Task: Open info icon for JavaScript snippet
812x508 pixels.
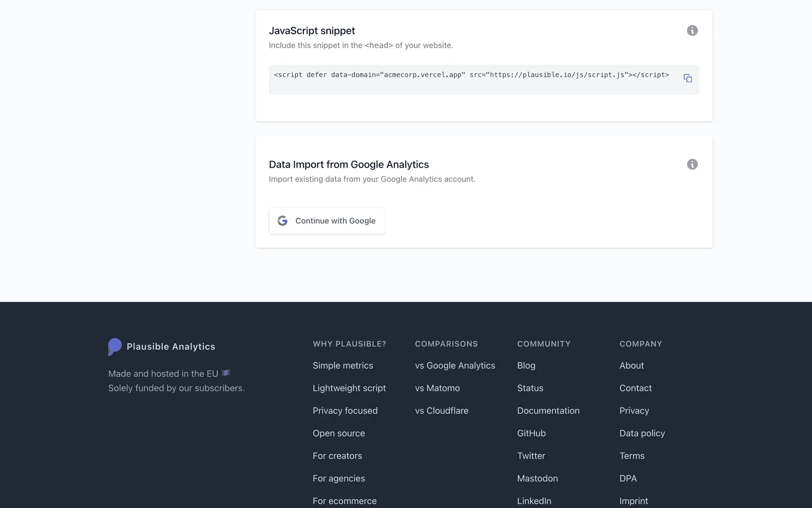Action: (x=692, y=30)
